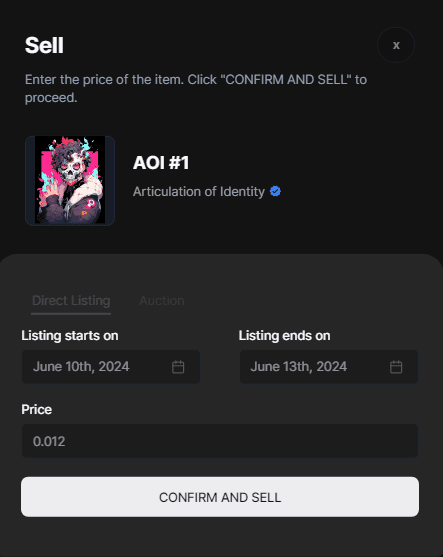Click the Price field label
This screenshot has height=557, width=443.
[x=37, y=409]
